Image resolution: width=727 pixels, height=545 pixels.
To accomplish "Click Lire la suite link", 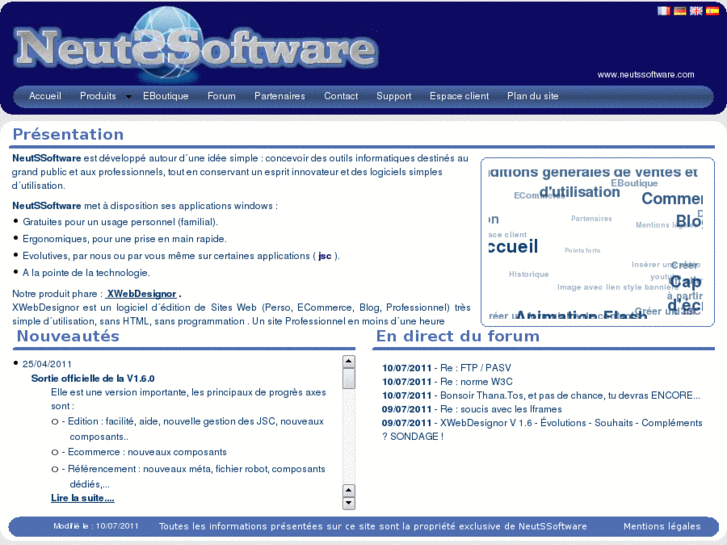I will click(x=83, y=498).
